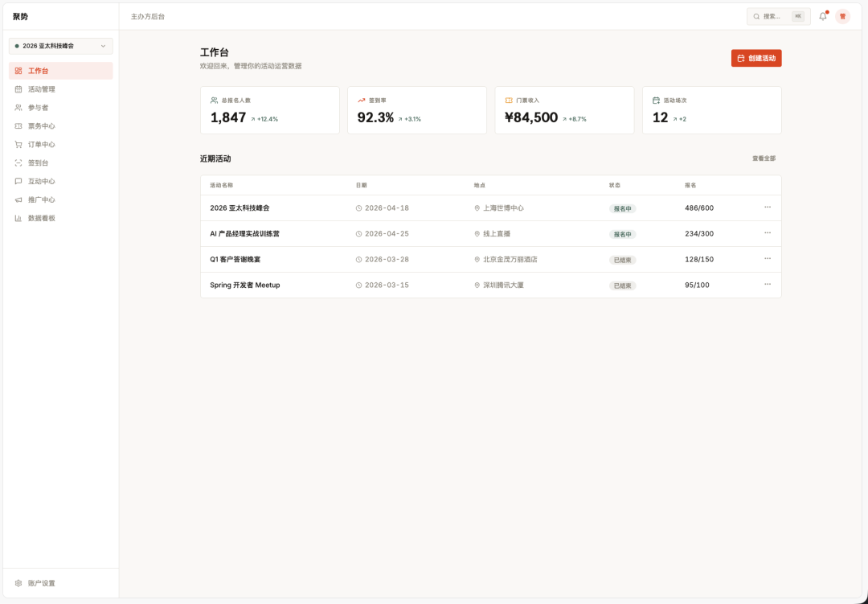Open more options for Spring 开发者 Meetup row
The height and width of the screenshot is (604, 868).
(x=768, y=284)
